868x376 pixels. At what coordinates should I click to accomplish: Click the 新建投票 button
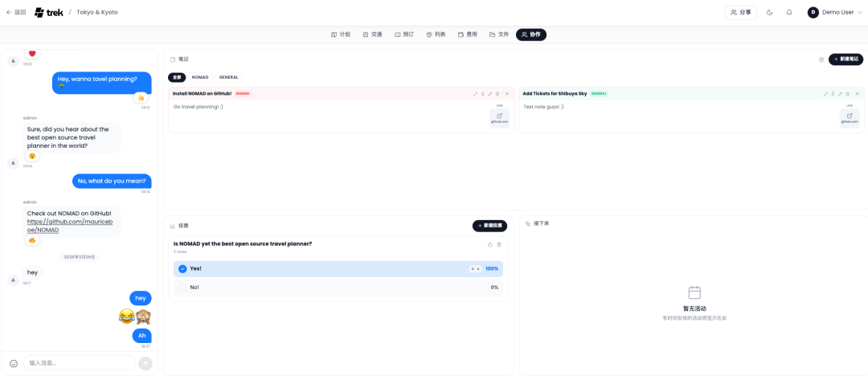coord(489,226)
